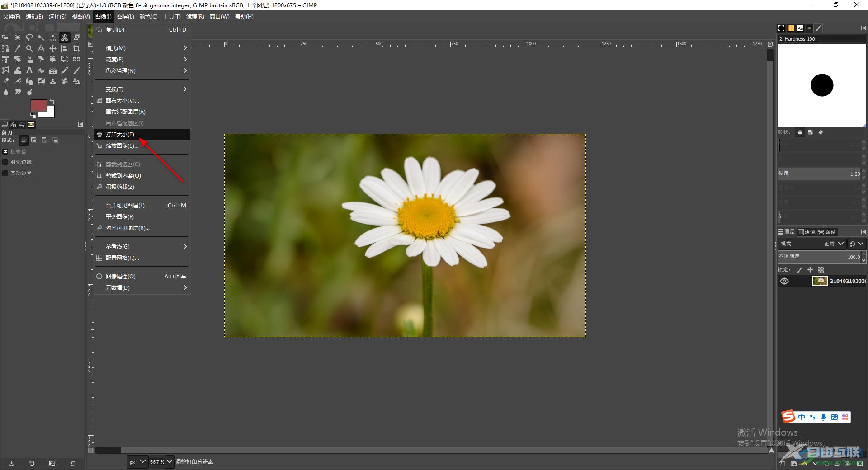This screenshot has width=868, height=470.
Task: Open the px unit dropdown in status bar
Action: (x=137, y=462)
